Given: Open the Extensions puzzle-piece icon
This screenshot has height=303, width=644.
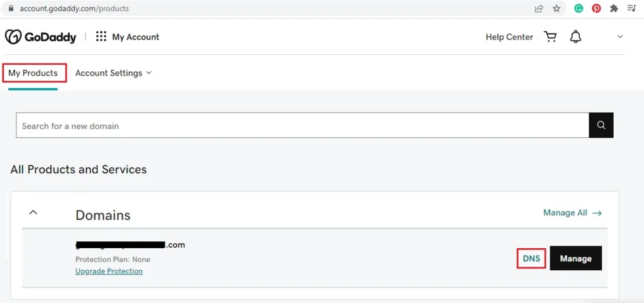Looking at the screenshot, I should coord(614,8).
